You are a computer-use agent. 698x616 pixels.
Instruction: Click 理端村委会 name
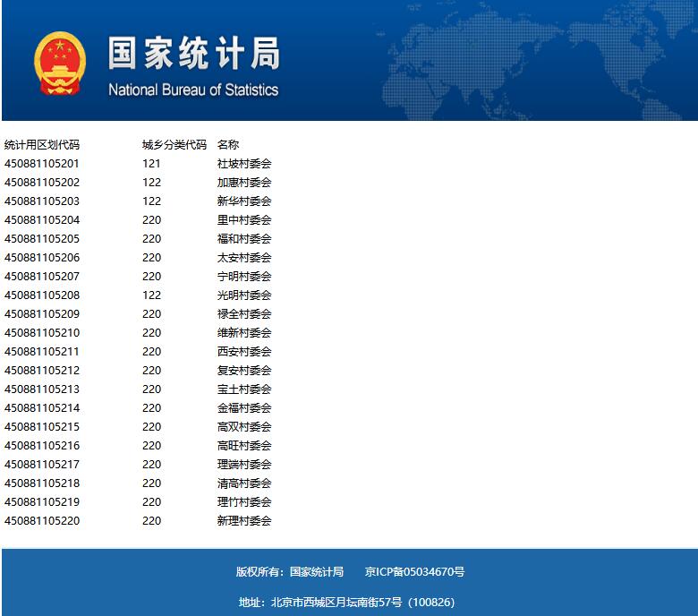pos(244,464)
